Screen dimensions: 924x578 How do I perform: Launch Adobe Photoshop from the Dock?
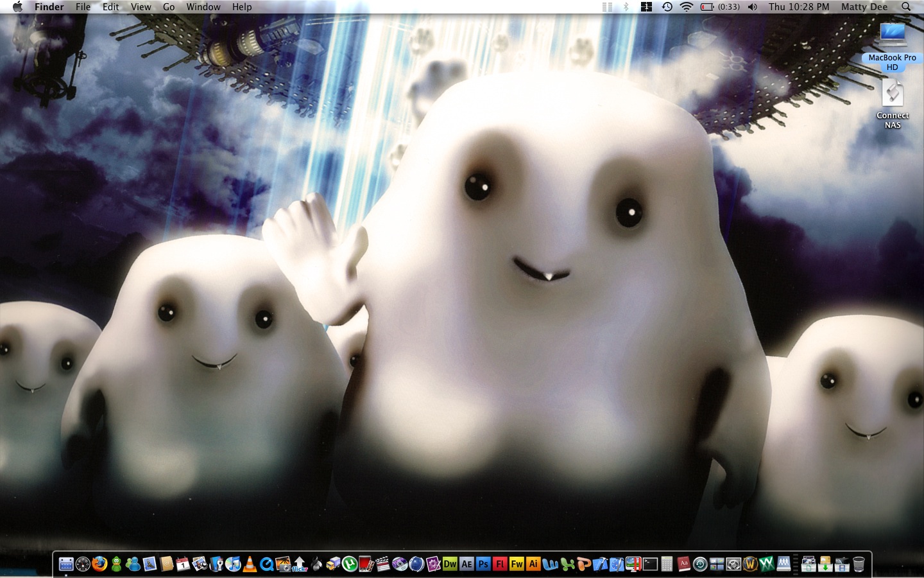[483, 564]
